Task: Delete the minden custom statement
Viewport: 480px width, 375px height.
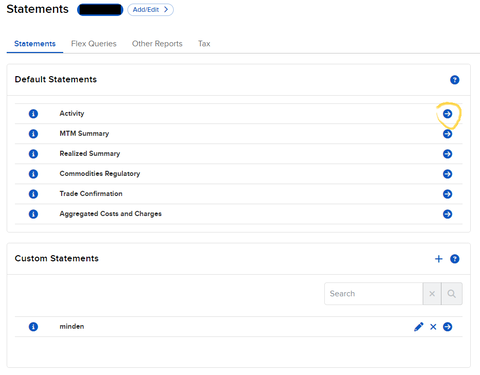Action: pyautogui.click(x=433, y=327)
